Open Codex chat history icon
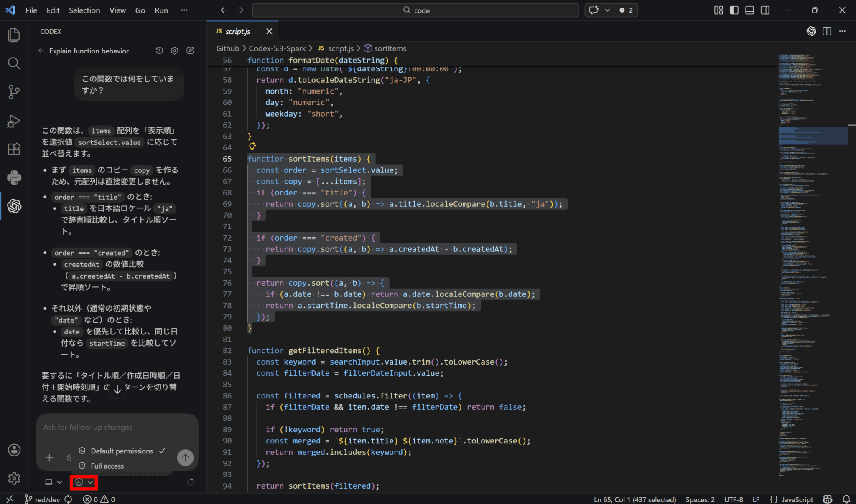856x504 pixels. tap(159, 51)
